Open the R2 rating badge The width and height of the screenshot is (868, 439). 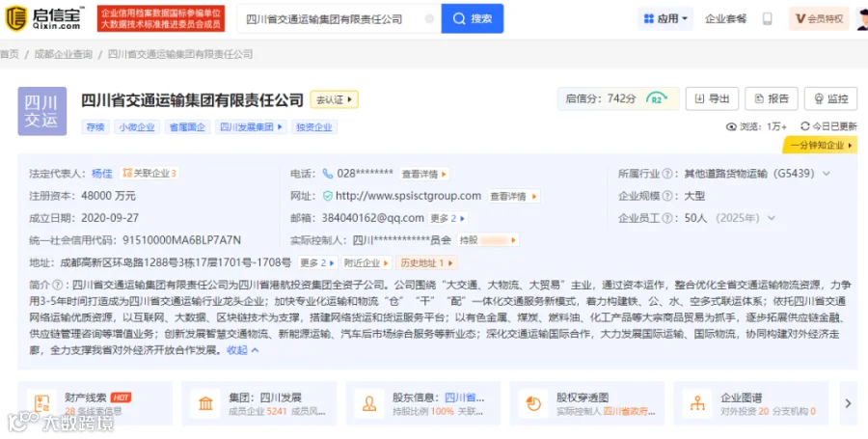click(656, 99)
